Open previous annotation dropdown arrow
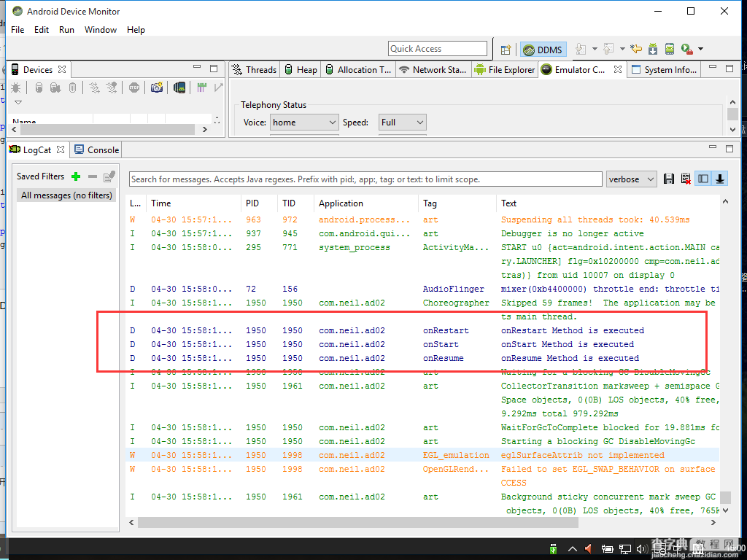The width and height of the screenshot is (747, 560). (x=622, y=49)
